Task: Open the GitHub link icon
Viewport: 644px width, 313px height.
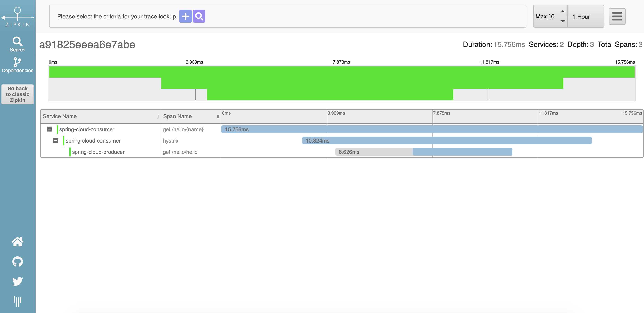Action: [x=18, y=261]
